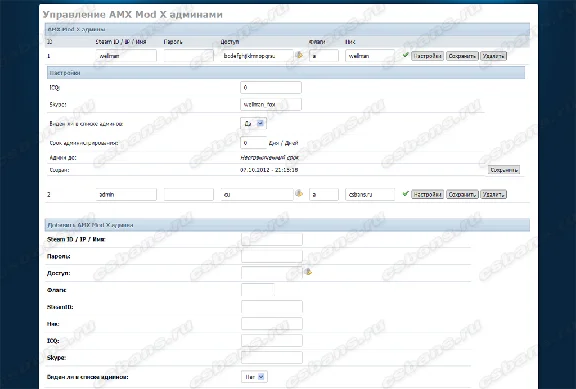The width and height of the screenshot is (576, 389).
Task: Open Настройки for the admin row
Action: pyautogui.click(x=427, y=194)
